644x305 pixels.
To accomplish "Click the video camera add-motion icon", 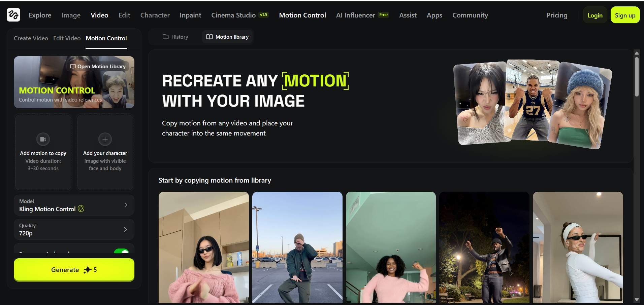I will [x=43, y=139].
